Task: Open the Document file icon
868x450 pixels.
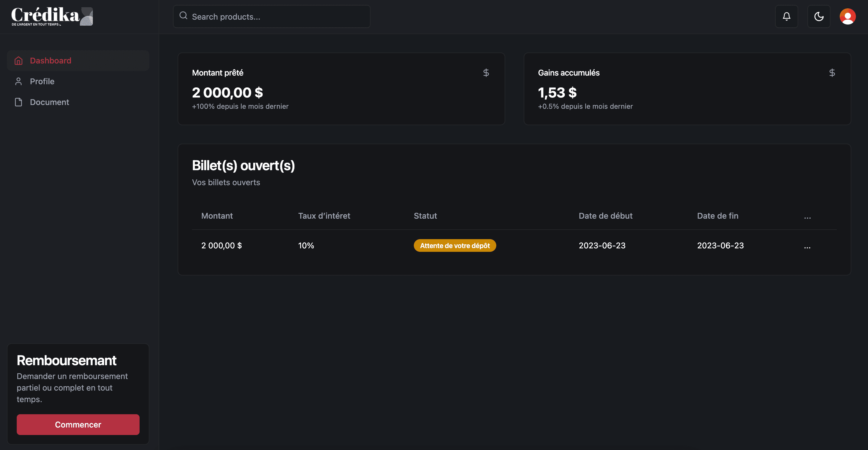Action: (x=18, y=102)
